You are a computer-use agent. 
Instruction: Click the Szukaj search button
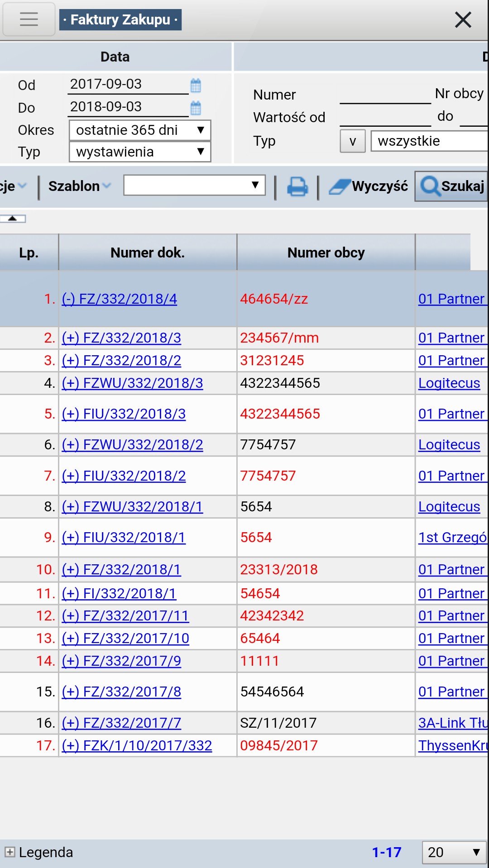click(x=452, y=186)
